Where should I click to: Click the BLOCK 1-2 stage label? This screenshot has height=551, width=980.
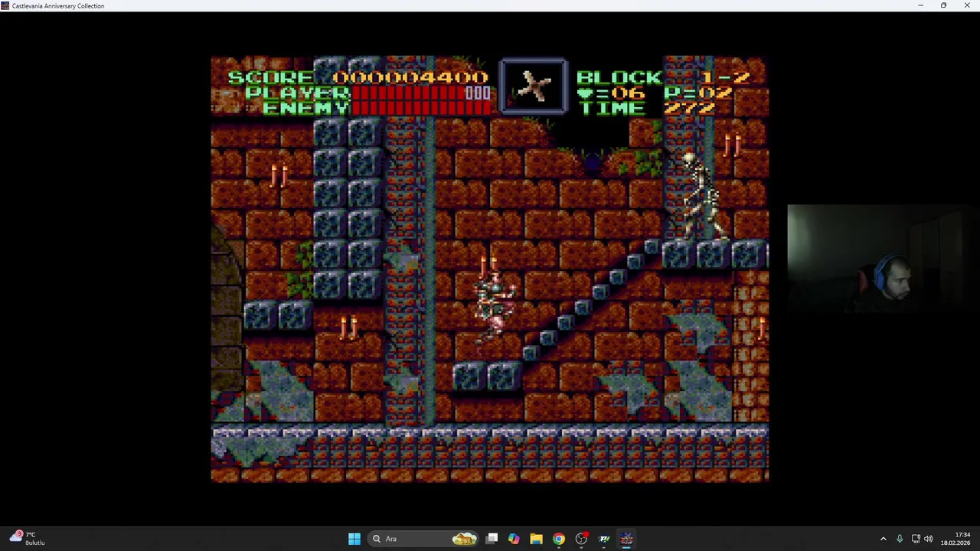(663, 77)
